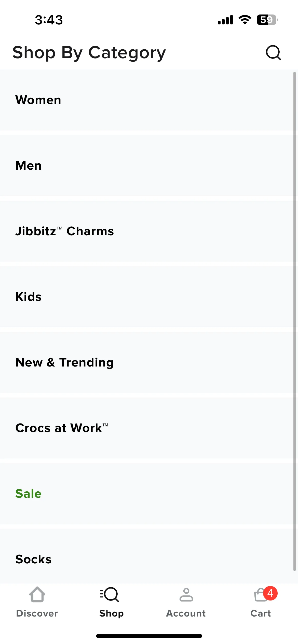Select the Shop search-list icon
Viewport: 298px width, 644px height.
click(110, 594)
